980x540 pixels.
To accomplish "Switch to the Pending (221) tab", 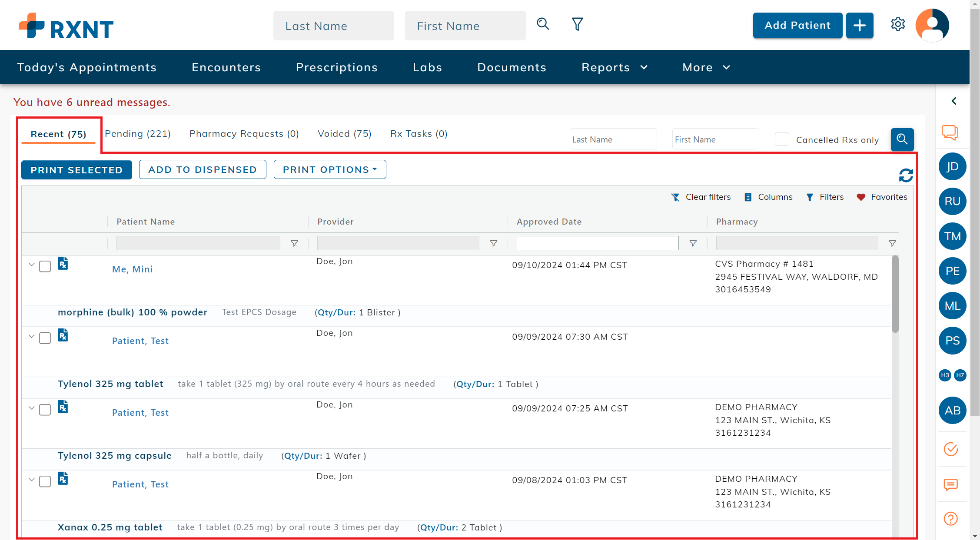I will pyautogui.click(x=138, y=134).
